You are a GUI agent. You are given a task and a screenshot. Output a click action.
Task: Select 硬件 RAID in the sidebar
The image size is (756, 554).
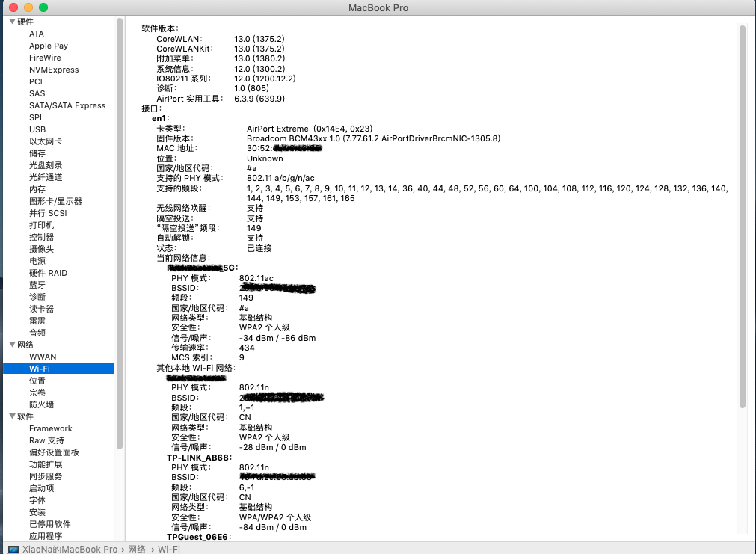point(48,273)
